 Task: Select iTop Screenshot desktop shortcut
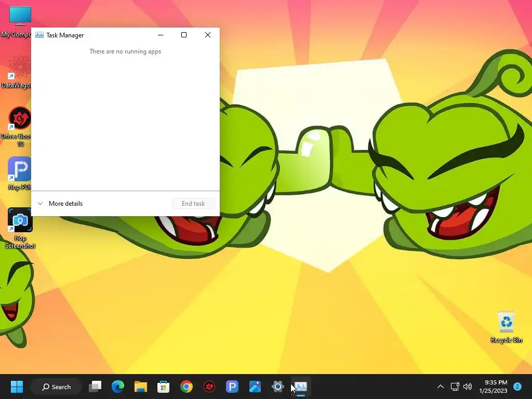[x=20, y=228]
